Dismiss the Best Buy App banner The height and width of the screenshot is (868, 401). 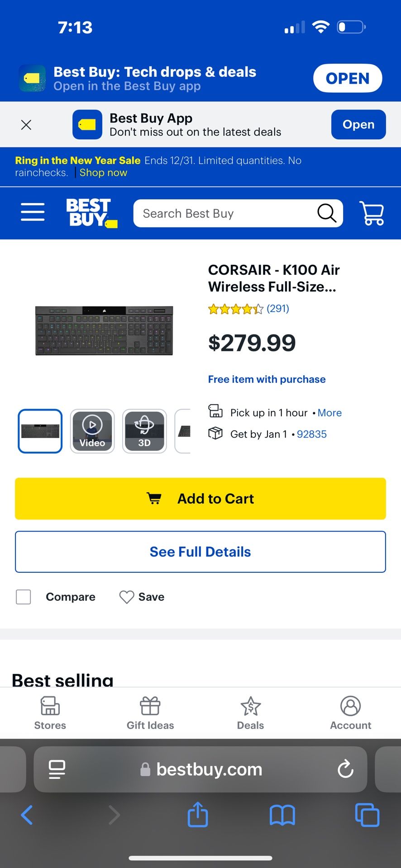pos(26,125)
